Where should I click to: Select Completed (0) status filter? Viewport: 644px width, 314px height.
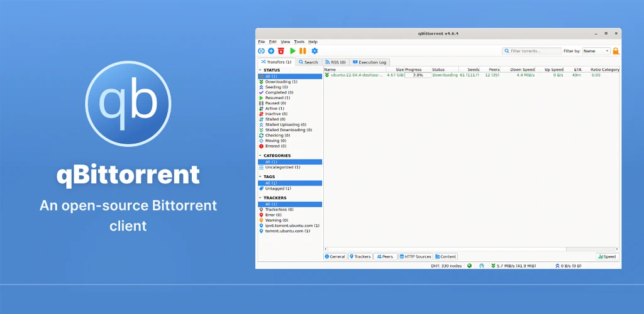point(290,93)
